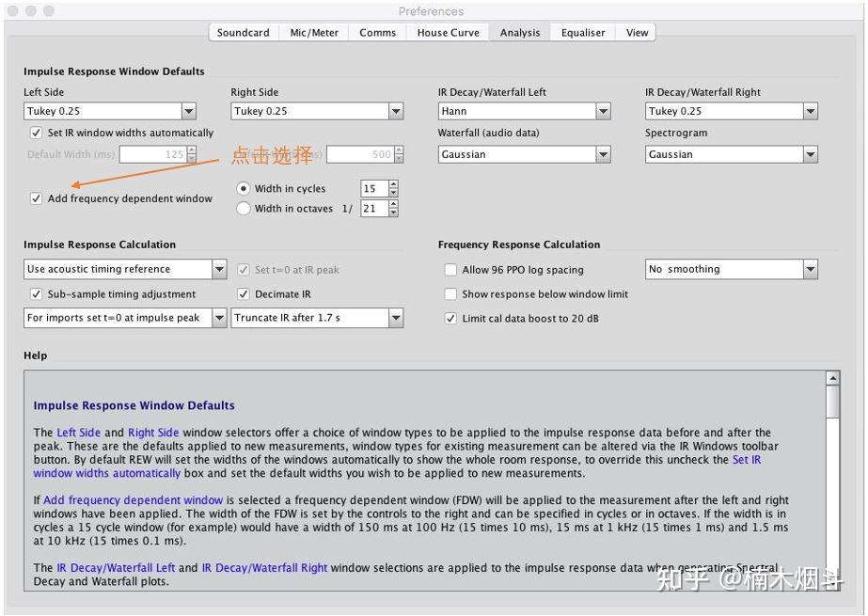Open the Left Side window type dropdown
The image size is (868, 616).
click(110, 111)
